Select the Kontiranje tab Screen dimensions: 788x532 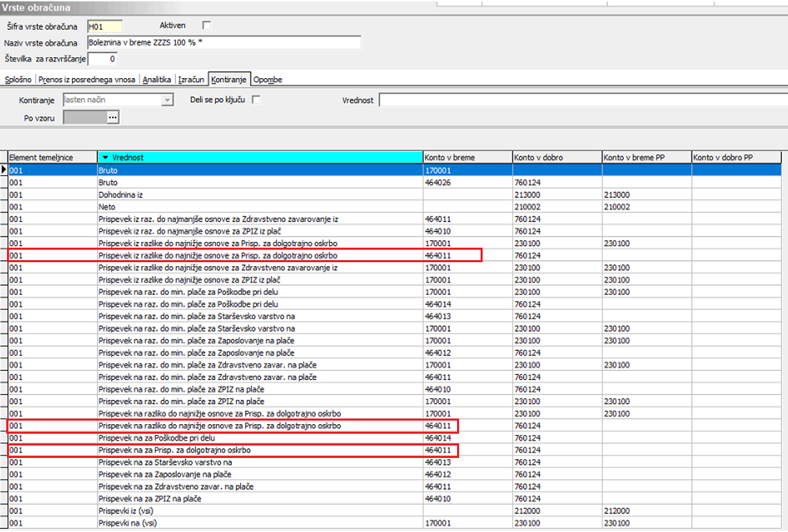(x=229, y=80)
